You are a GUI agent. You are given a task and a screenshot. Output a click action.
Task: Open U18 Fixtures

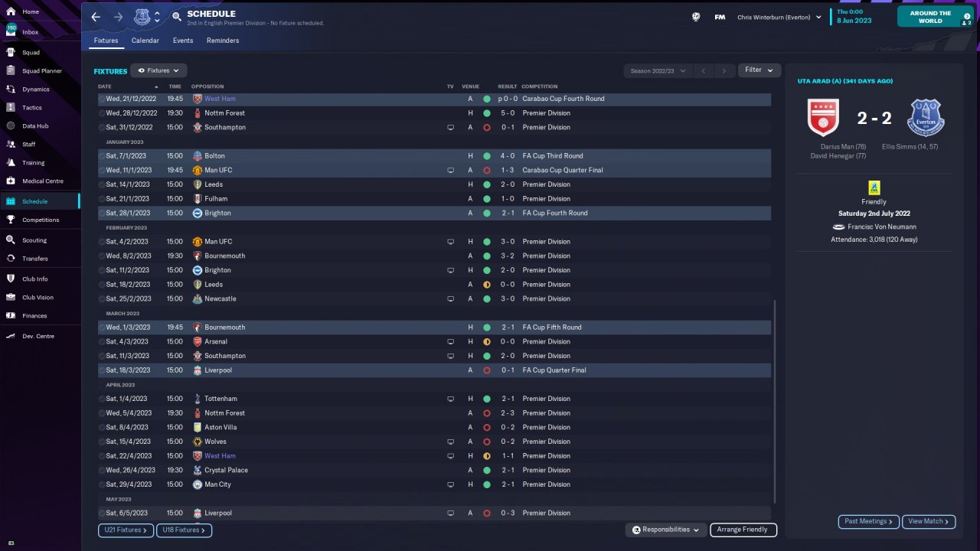point(184,530)
